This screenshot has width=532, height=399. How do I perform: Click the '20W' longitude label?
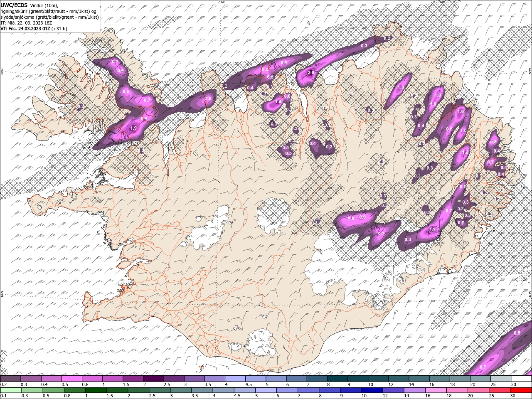(221, 2)
